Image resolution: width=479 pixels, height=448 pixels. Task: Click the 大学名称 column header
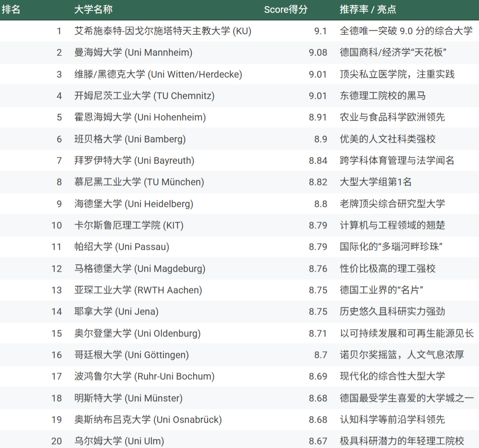point(93,10)
